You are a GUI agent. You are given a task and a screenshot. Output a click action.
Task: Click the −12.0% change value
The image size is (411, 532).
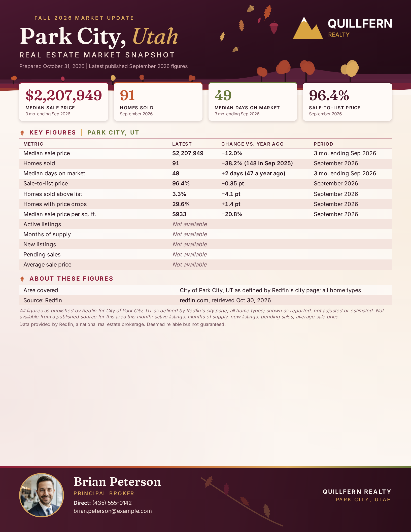point(232,153)
